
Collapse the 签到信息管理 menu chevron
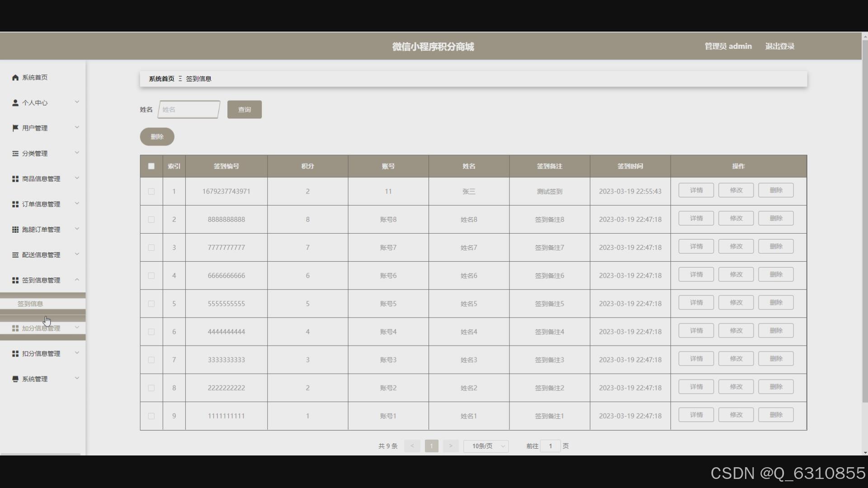point(77,280)
